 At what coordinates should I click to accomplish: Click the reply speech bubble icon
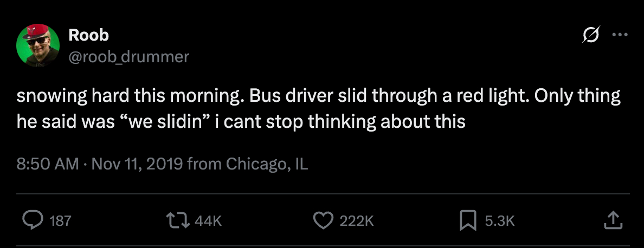pos(33,220)
